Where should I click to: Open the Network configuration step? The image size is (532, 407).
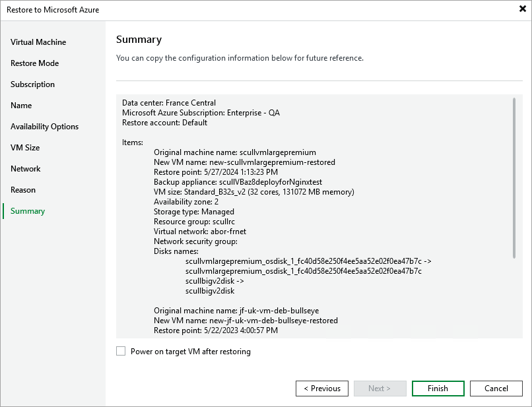coord(26,168)
